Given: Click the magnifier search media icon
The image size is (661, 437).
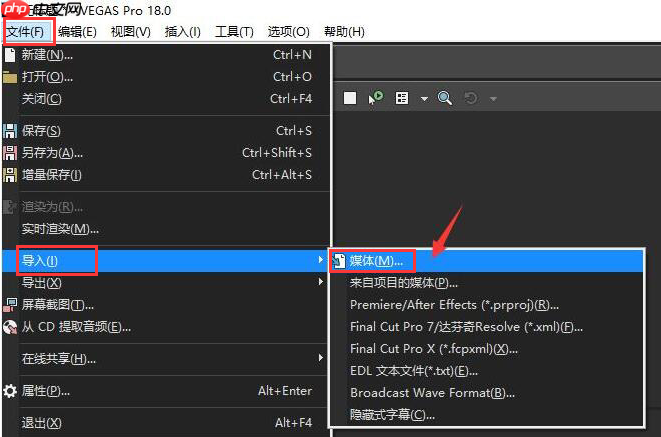Looking at the screenshot, I should point(445,98).
